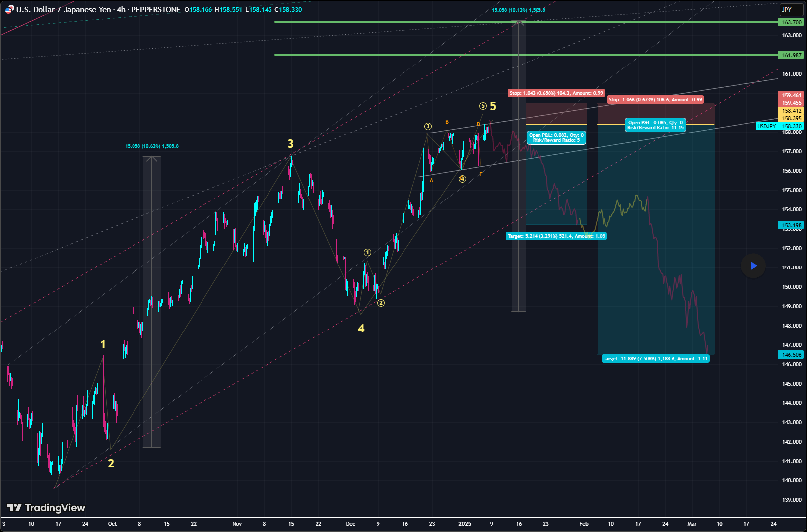Select the 161.987 green price level tag
Screen dimensions: 807x532
792,55
